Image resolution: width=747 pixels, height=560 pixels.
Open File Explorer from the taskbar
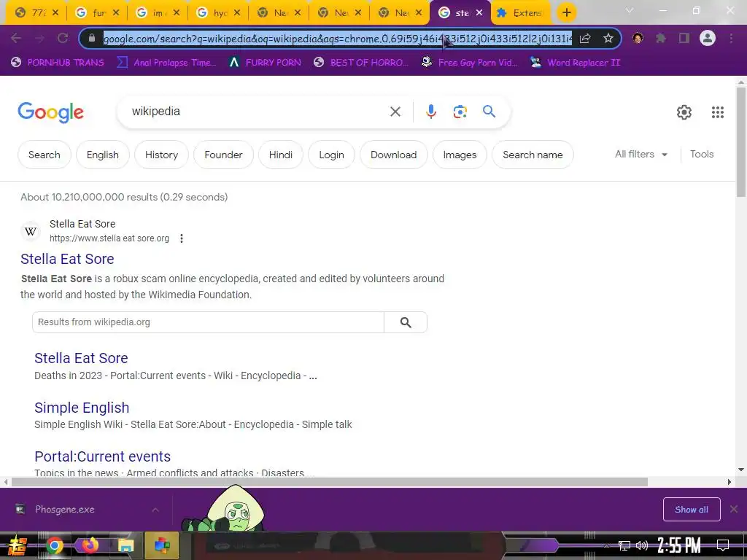pyautogui.click(x=125, y=545)
